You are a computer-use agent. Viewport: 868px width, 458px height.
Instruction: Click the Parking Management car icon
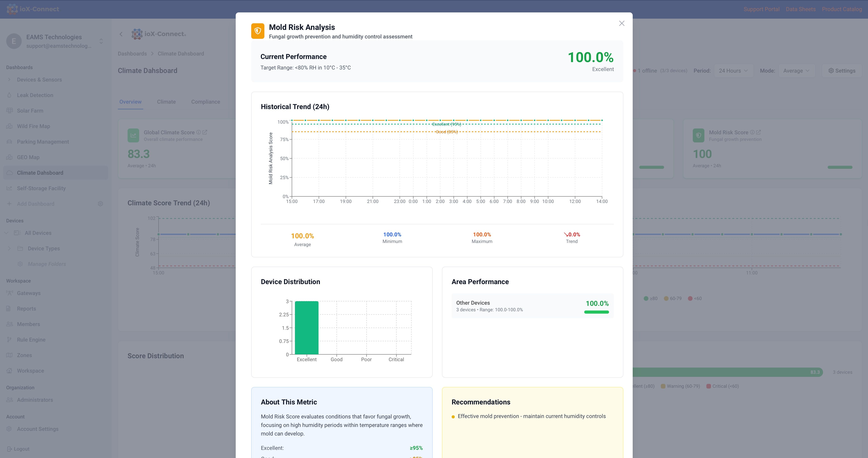[9, 142]
